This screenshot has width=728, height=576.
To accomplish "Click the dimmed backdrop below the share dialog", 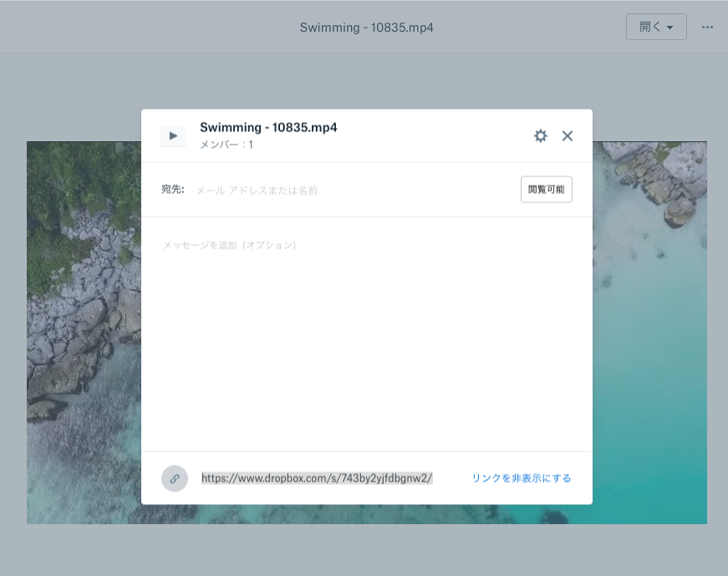I will point(366,548).
